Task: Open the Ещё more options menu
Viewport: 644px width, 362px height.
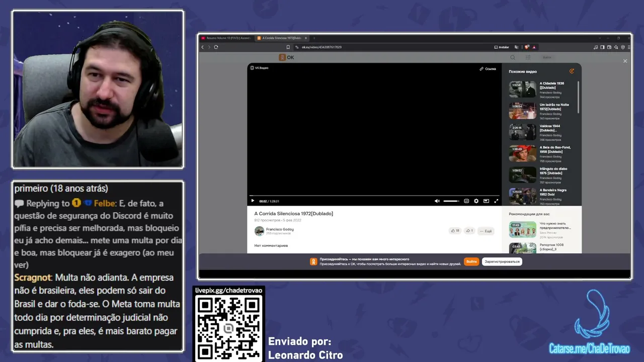Action: (x=486, y=231)
